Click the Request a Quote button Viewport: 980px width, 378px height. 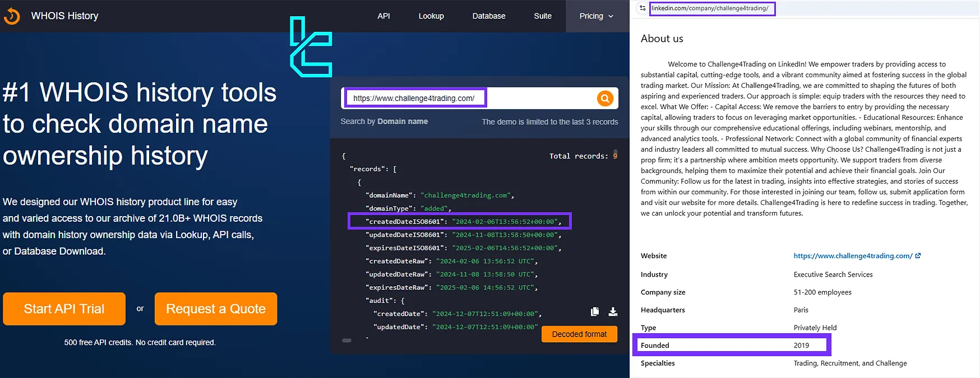pos(216,309)
